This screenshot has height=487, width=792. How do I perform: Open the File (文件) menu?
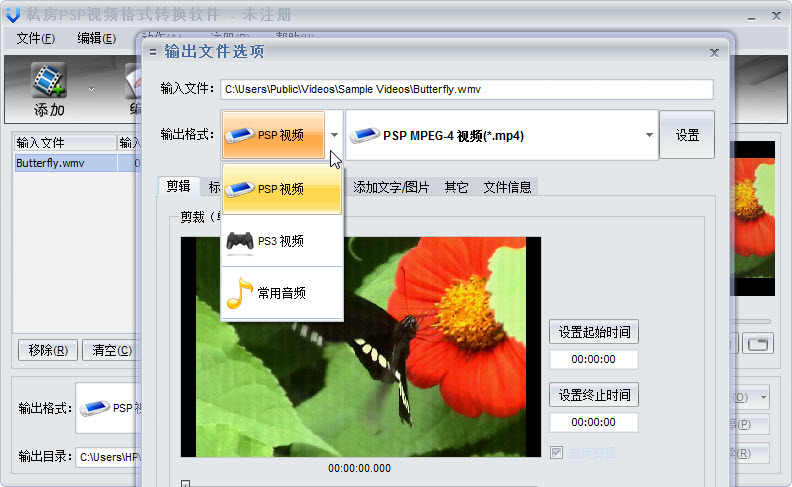point(35,38)
